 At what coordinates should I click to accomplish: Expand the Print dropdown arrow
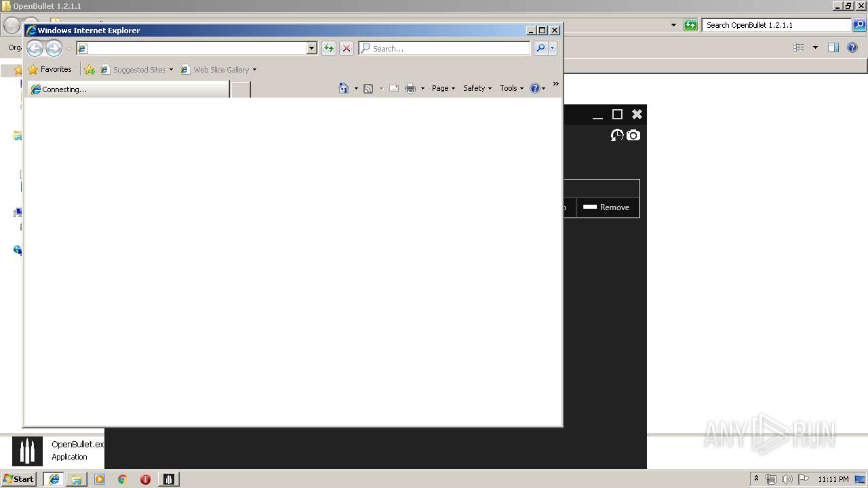coord(422,89)
